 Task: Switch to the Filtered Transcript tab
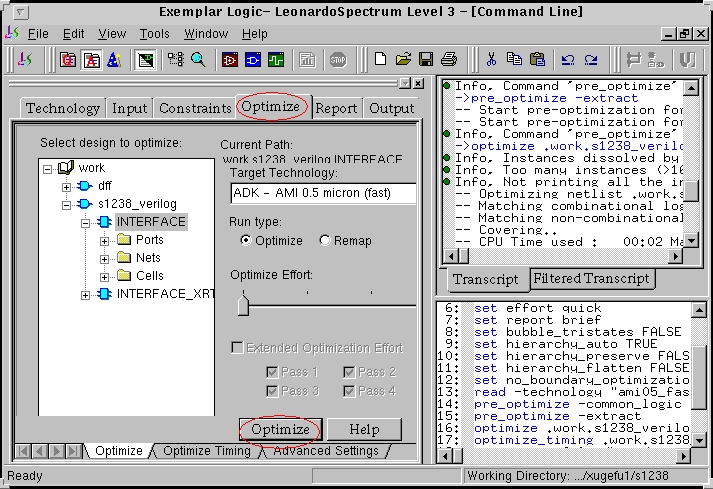[591, 278]
